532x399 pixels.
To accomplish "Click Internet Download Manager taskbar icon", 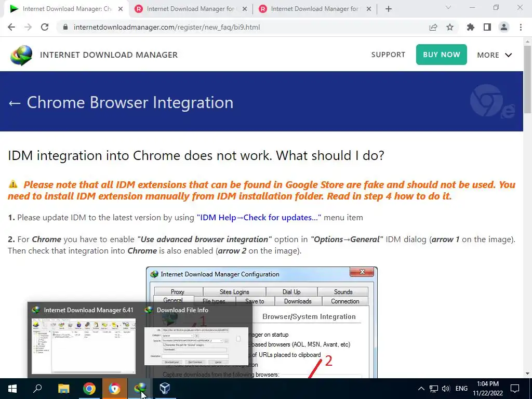I will [x=140, y=389].
